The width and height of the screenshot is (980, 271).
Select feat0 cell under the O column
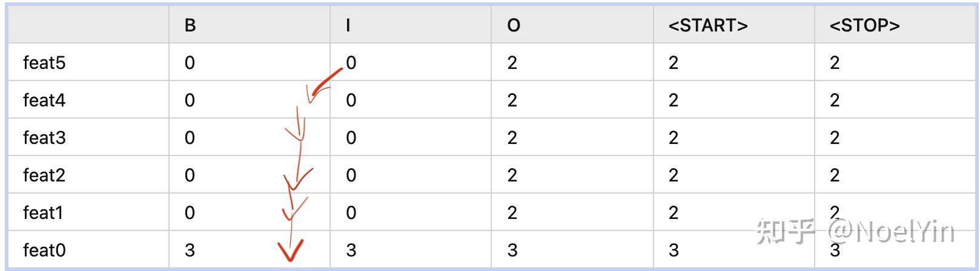pyautogui.click(x=512, y=250)
